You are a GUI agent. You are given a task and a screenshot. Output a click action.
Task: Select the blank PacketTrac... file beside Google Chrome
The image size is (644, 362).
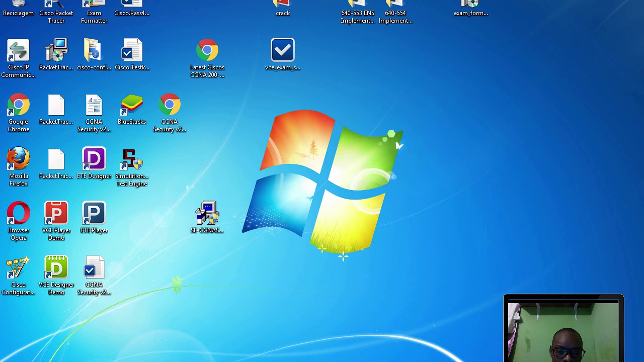tap(56, 109)
